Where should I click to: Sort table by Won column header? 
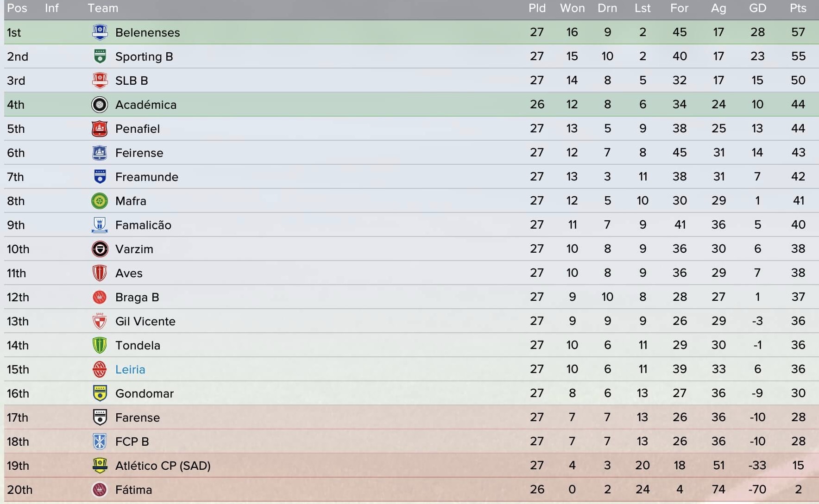pyautogui.click(x=573, y=8)
